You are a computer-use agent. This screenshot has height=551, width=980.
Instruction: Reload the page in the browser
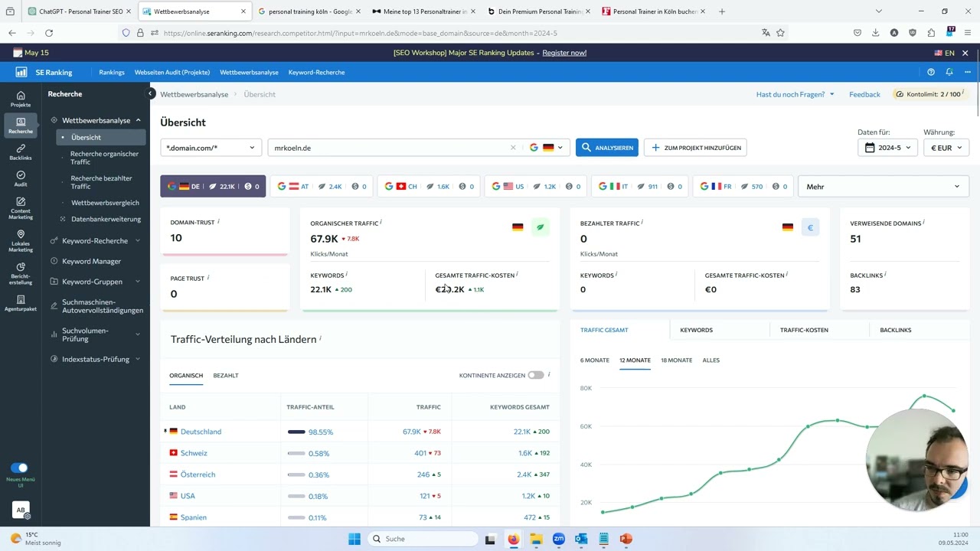coord(49,33)
